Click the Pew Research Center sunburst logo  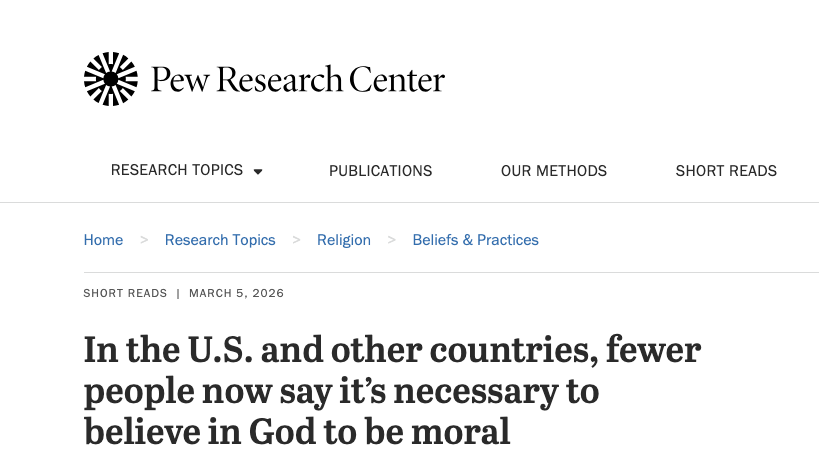tap(111, 79)
